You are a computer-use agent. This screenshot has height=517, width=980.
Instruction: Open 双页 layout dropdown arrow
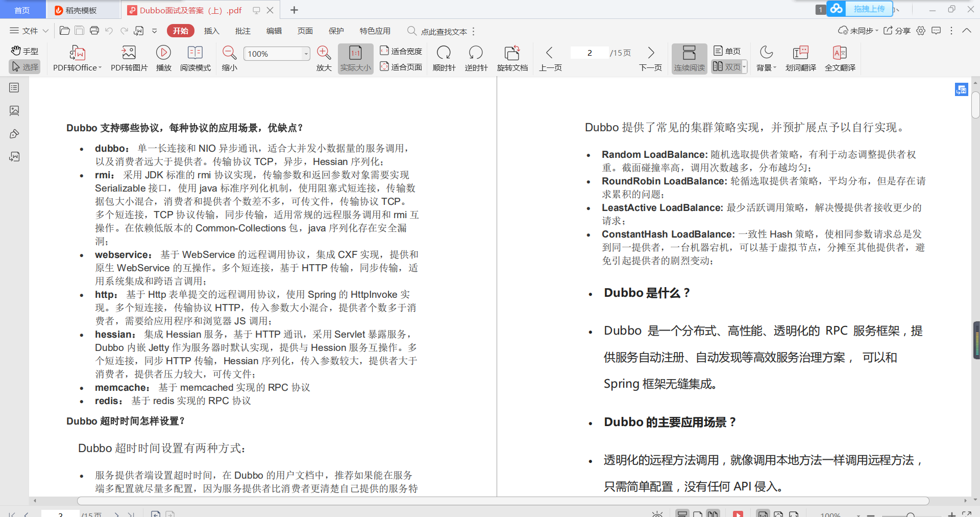pyautogui.click(x=745, y=67)
